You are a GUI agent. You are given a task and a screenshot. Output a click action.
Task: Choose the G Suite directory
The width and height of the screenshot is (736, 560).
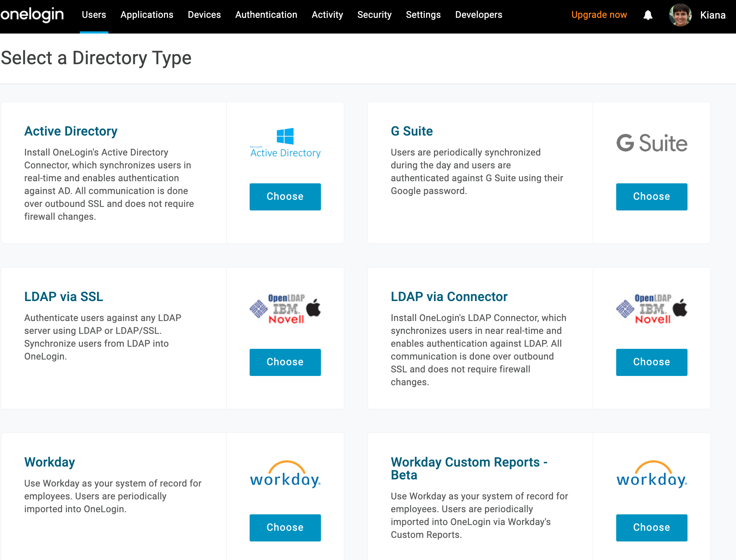coord(652,197)
